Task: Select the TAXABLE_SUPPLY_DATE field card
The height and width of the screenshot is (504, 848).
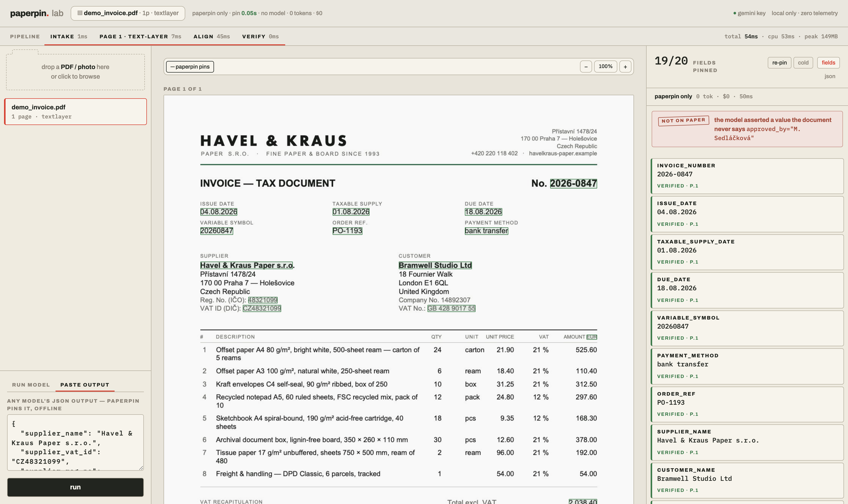Action: point(747,252)
